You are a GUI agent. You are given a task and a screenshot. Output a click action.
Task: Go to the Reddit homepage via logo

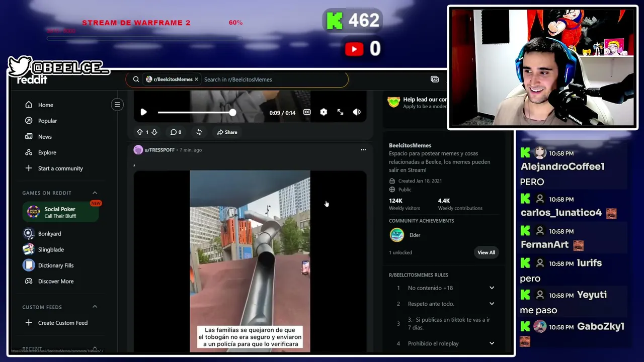point(32,80)
